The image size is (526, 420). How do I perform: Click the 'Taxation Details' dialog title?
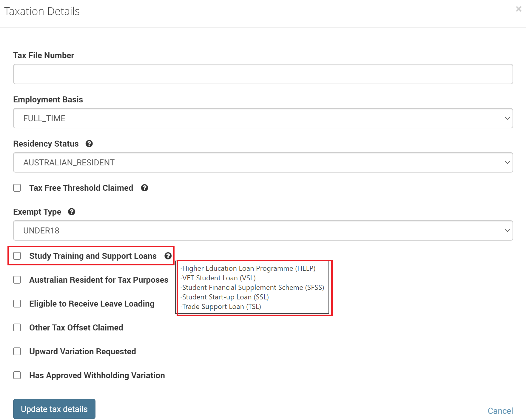pyautogui.click(x=42, y=11)
